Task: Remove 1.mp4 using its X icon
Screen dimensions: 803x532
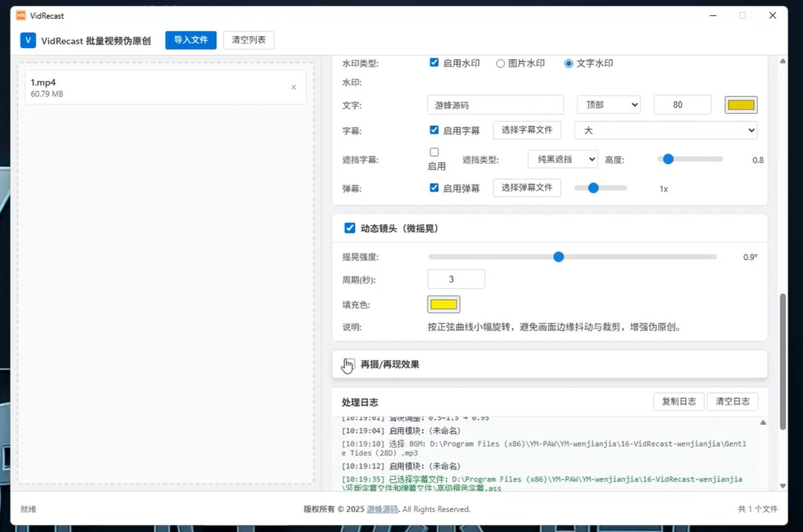Action: 293,88
